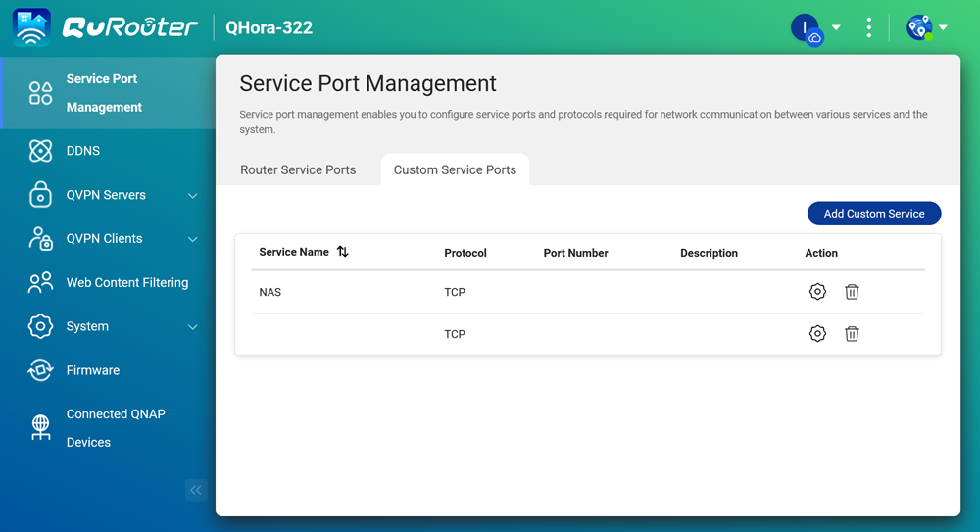Edit the NAS service with gear icon
The image size is (980, 532).
[817, 292]
